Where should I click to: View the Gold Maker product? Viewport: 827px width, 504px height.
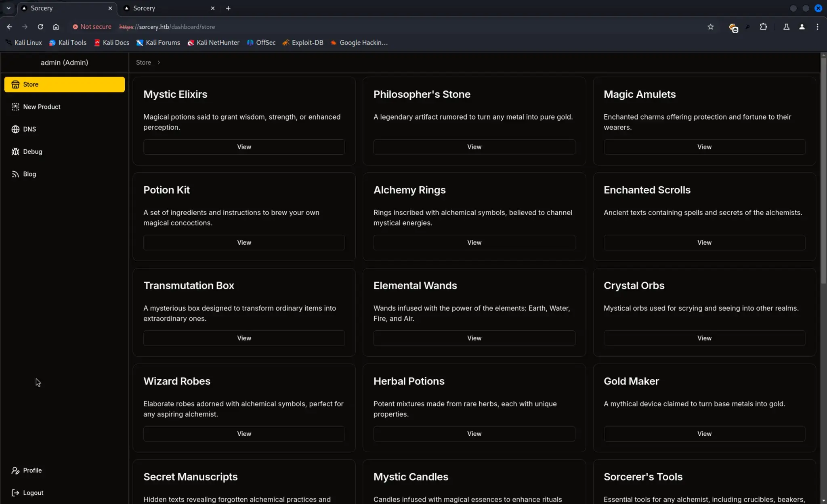click(704, 434)
